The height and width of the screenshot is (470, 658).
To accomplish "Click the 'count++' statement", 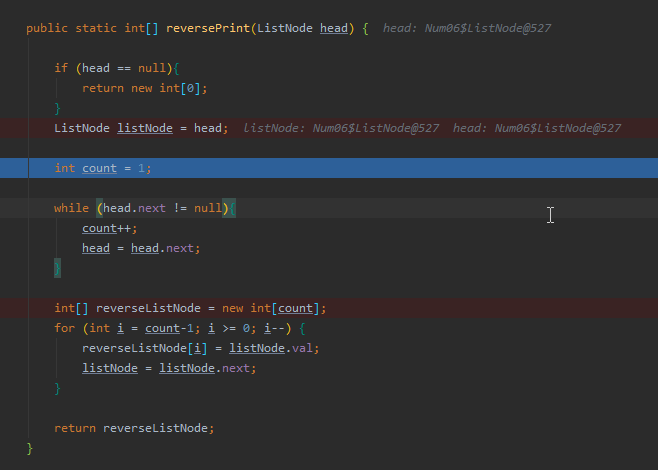I will 108,228.
